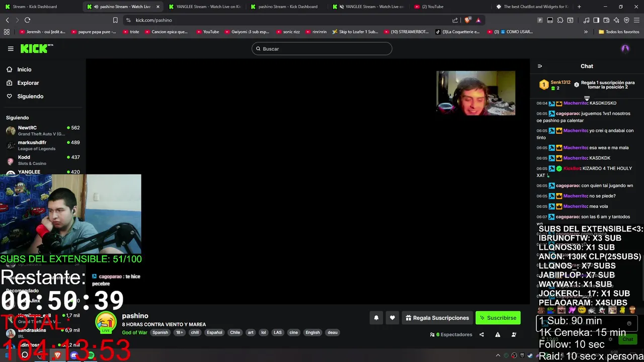Screen dimensions: 644x362
Task: Open Brave browser taskbar icon
Action: tap(57, 355)
